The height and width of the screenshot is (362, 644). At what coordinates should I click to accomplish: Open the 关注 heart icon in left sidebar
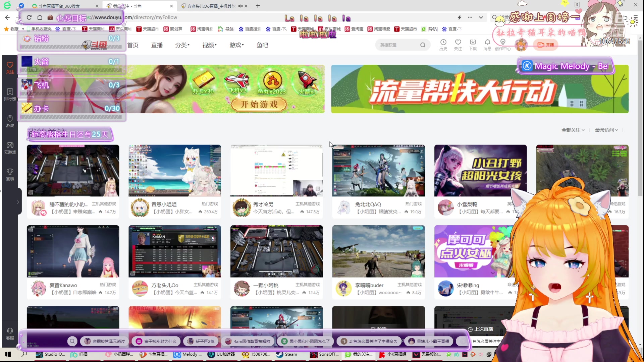(10, 67)
